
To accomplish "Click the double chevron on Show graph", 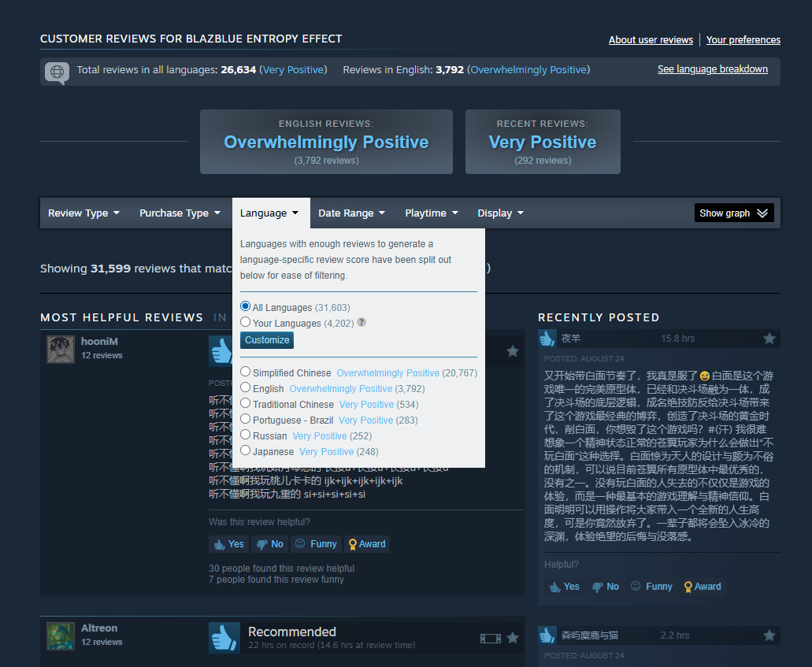I will tap(762, 213).
